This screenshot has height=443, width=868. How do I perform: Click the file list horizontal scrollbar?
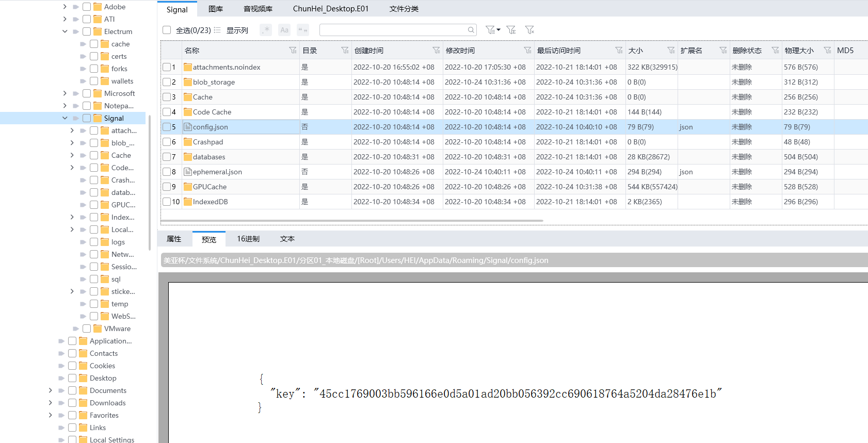click(352, 221)
